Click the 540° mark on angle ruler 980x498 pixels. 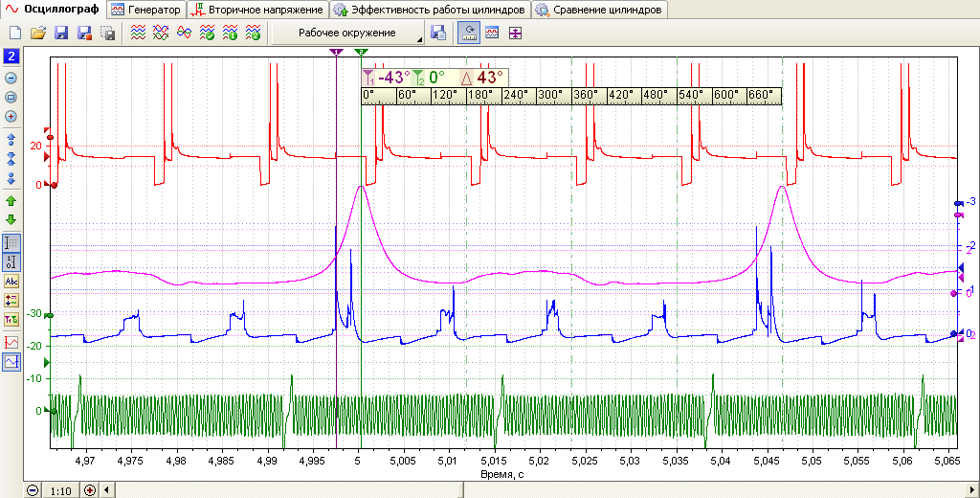[691, 95]
